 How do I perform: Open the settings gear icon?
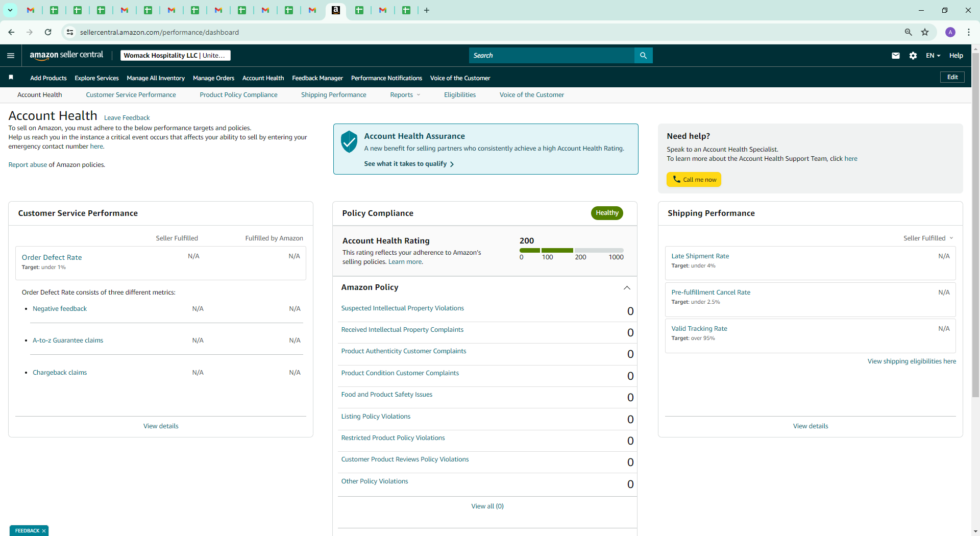(x=913, y=56)
